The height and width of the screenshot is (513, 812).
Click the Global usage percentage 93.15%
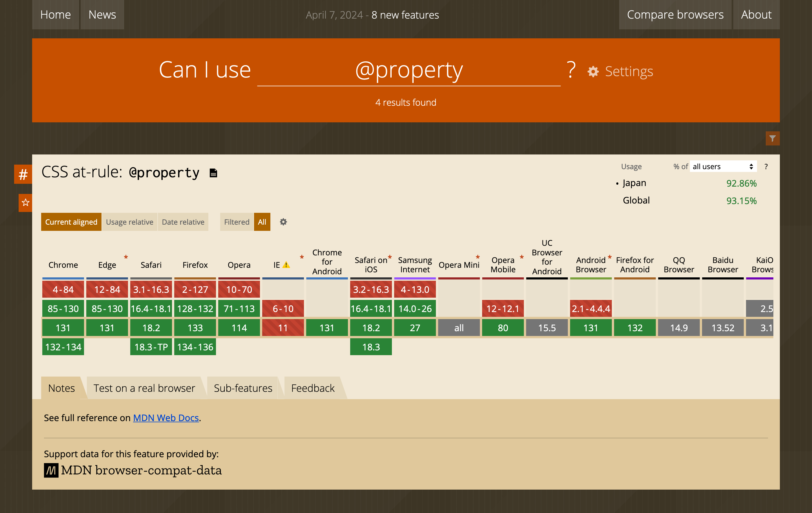[741, 201]
